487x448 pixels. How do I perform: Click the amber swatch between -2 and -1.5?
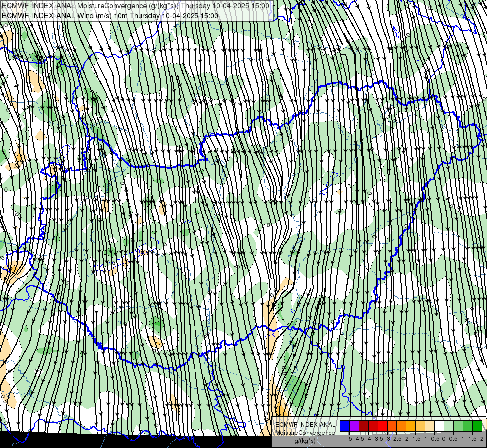410,426
